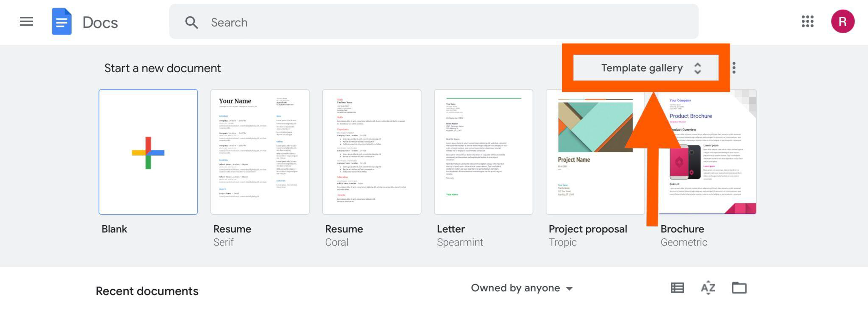This screenshot has width=868, height=312.
Task: Open the Resume Serif template thumbnail
Action: coord(260,152)
